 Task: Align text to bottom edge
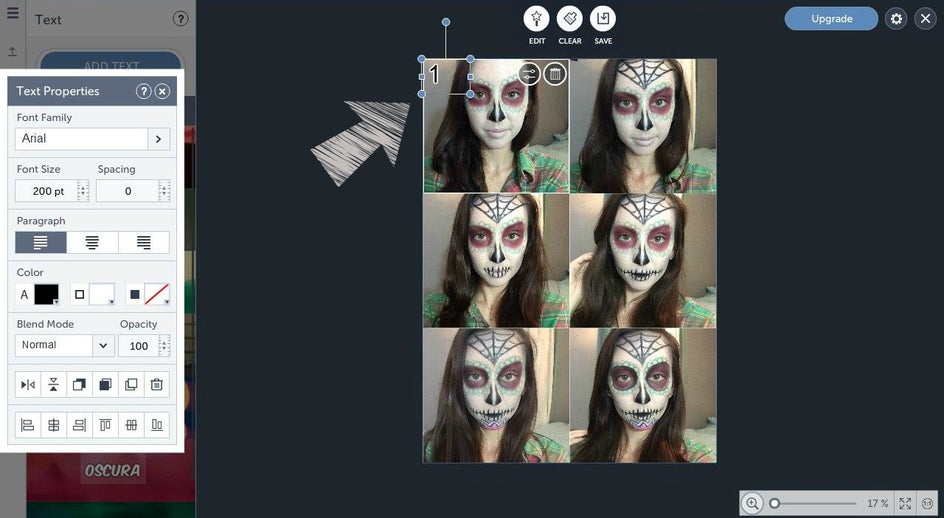(157, 425)
